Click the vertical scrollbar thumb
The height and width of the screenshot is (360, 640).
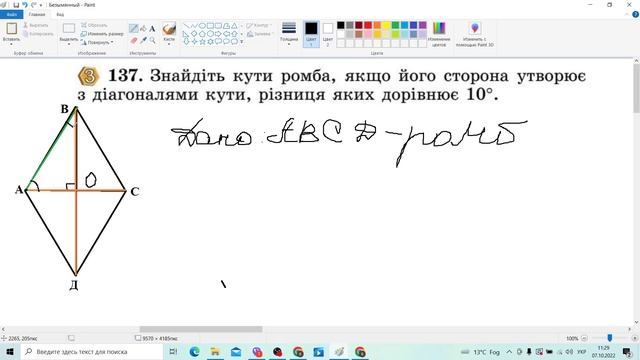click(x=636, y=89)
